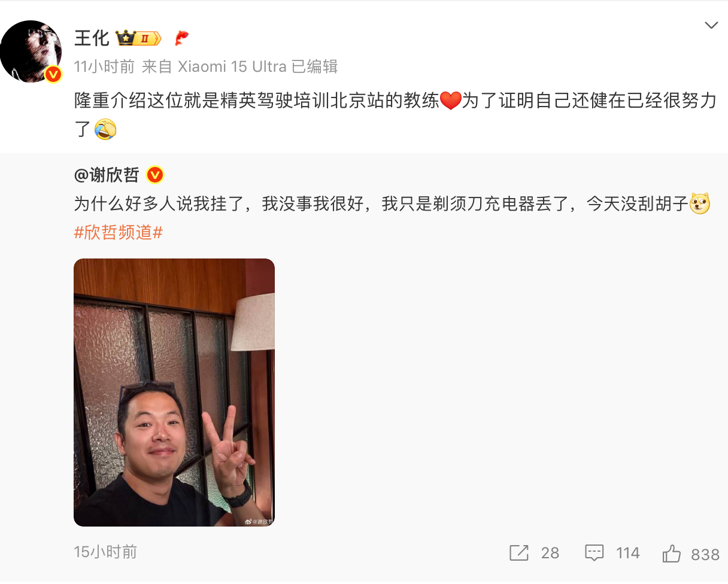
Task: Open 王化 username profile link
Action: pyautogui.click(x=92, y=38)
